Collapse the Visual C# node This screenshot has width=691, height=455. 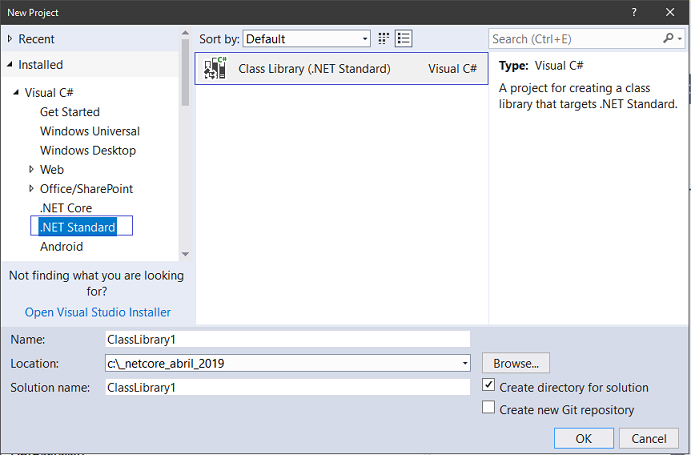click(x=16, y=93)
